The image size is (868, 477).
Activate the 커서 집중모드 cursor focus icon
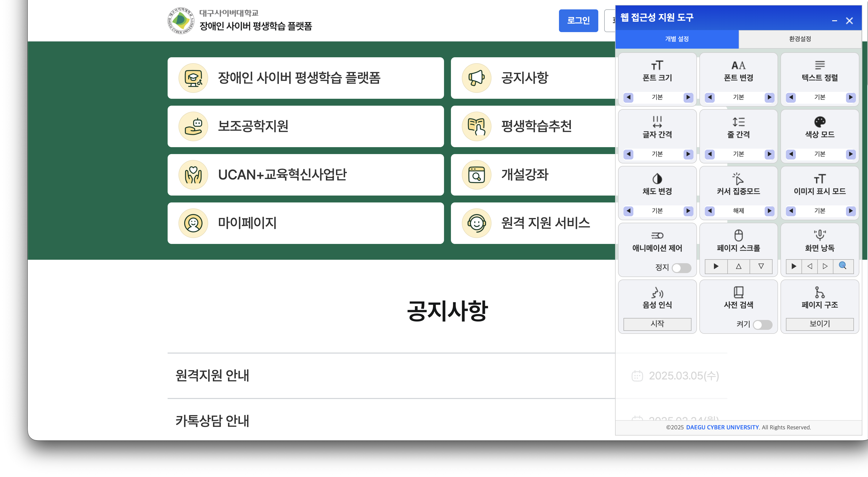[x=738, y=179]
